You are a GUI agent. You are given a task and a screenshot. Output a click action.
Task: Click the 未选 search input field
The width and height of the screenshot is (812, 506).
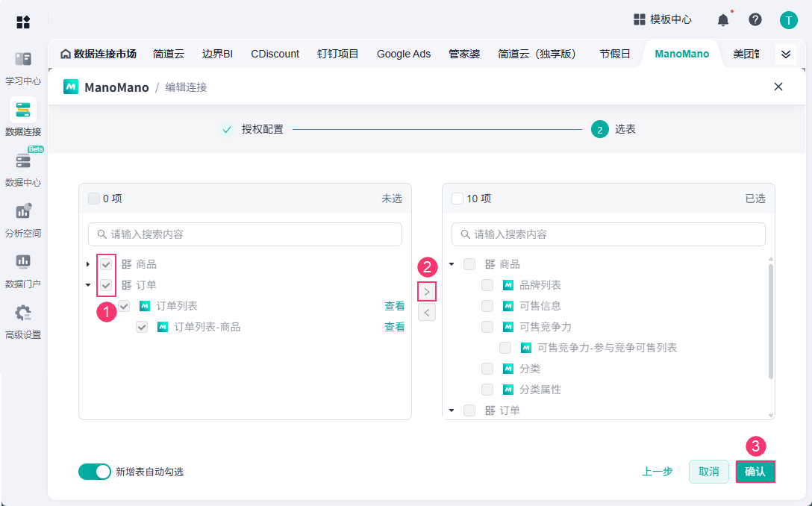point(245,234)
